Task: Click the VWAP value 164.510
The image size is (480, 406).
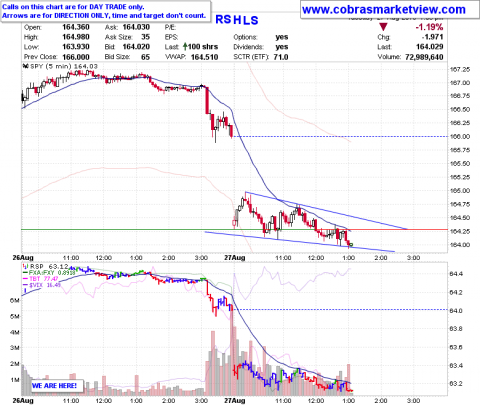Action: pyautogui.click(x=205, y=57)
